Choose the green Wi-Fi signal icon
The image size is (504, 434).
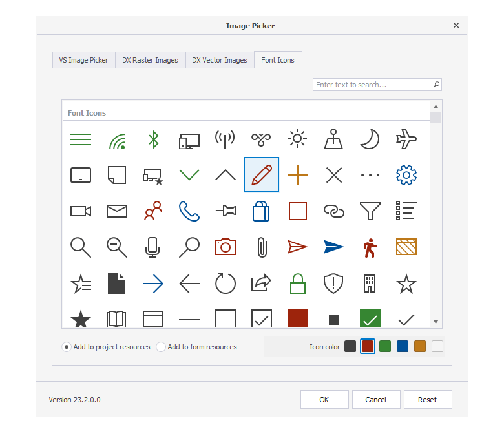117,141
